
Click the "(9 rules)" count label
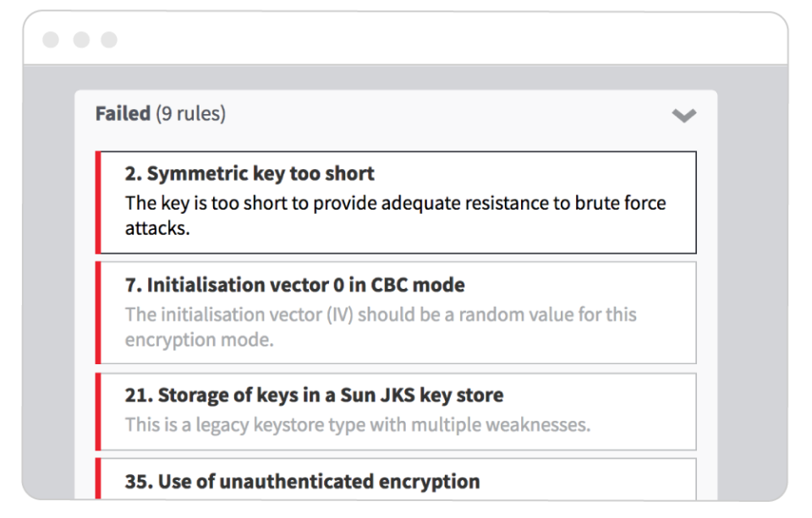pos(191,113)
